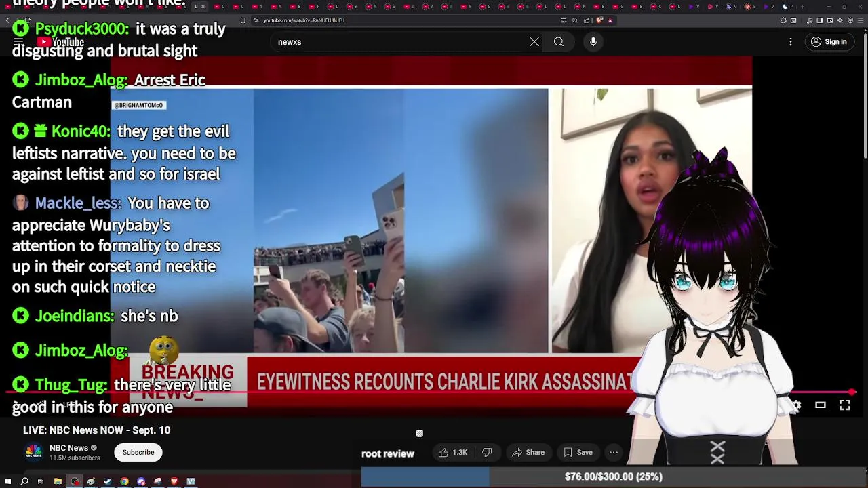Screen dimensions: 868x488
Task: Click the verified badge beside NBC News
Action: point(94,448)
